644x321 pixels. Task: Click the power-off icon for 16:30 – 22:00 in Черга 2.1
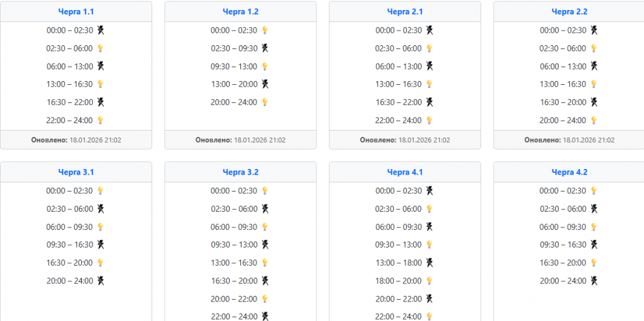coord(430,102)
